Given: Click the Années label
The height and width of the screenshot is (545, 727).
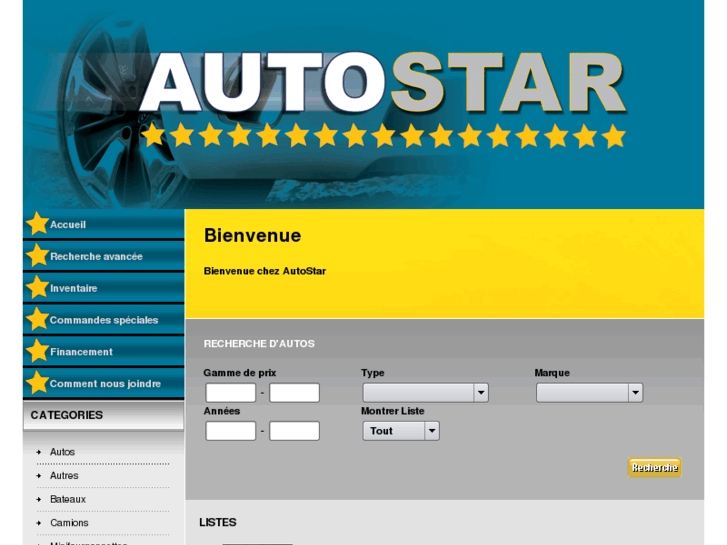Looking at the screenshot, I should (x=222, y=411).
